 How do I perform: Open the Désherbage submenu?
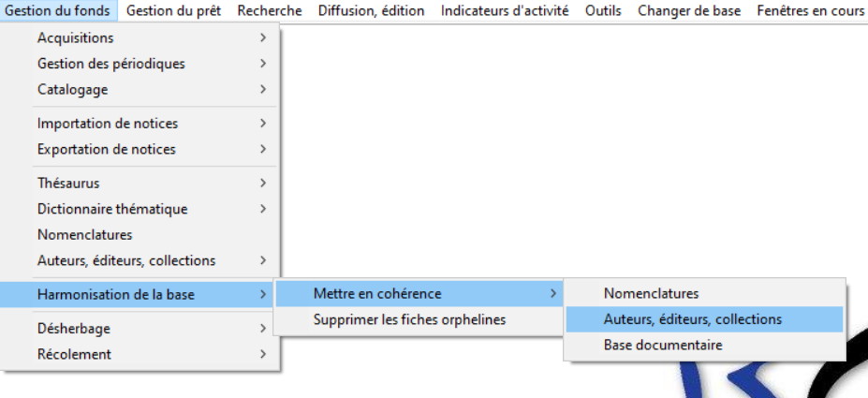[x=140, y=329]
